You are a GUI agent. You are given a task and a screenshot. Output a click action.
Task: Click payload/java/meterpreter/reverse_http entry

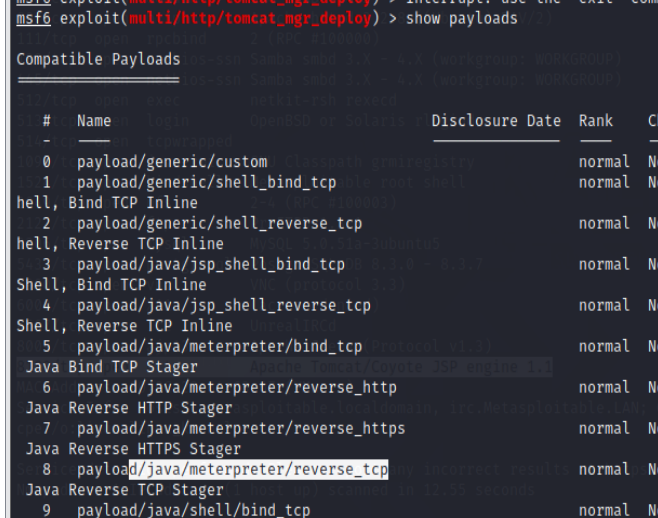(x=237, y=388)
